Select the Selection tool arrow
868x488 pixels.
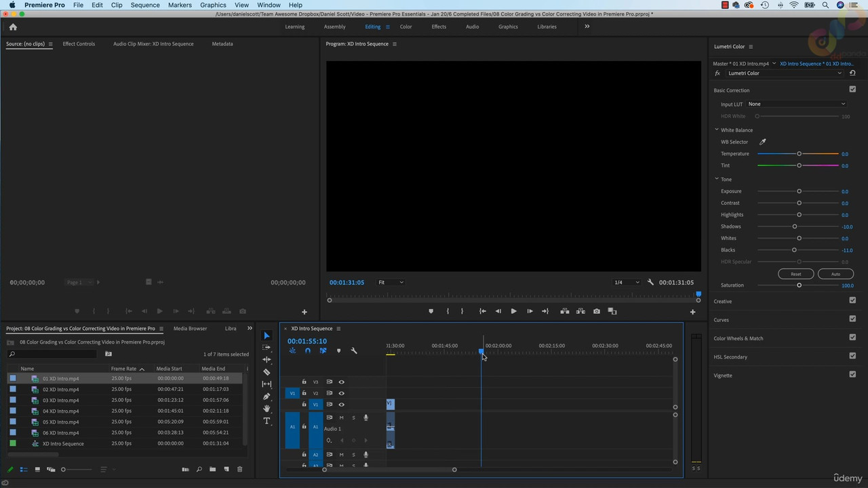(267, 335)
